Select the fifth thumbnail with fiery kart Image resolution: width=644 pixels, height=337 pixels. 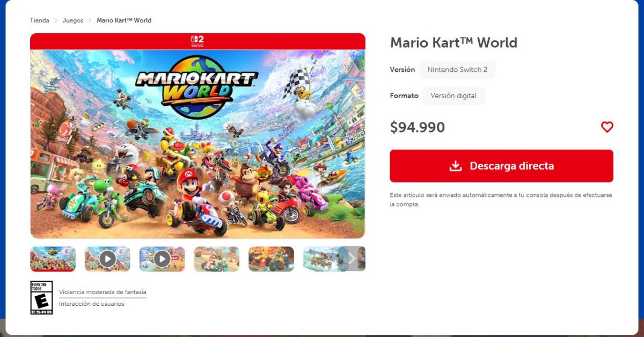(272, 259)
